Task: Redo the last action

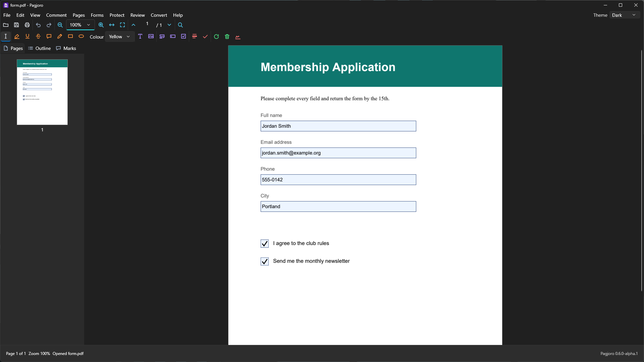Action: pyautogui.click(x=49, y=25)
